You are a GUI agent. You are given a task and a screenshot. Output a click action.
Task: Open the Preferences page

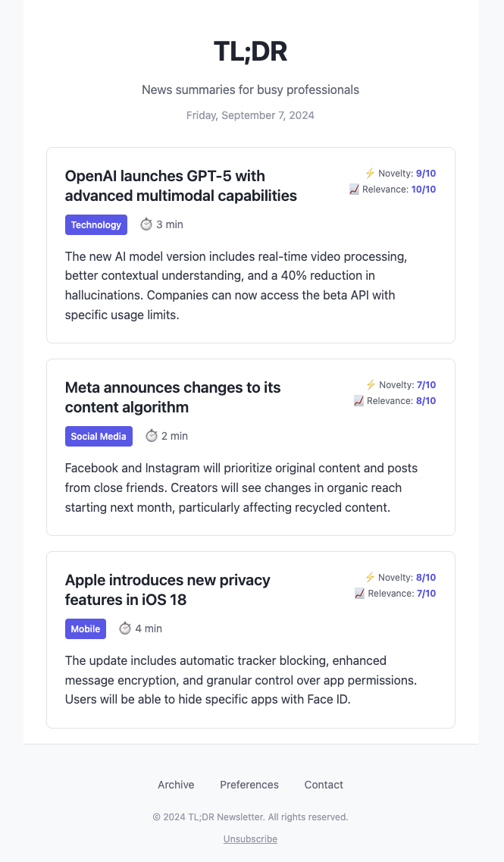(249, 785)
